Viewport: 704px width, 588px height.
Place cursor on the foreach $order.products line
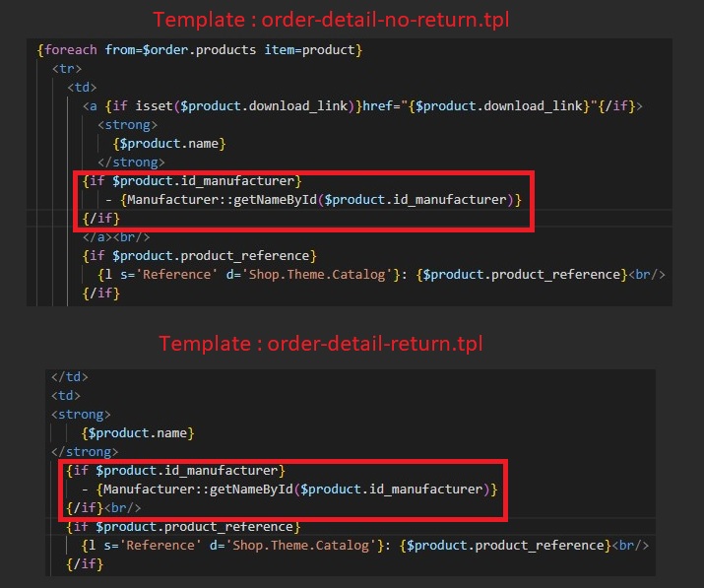click(x=199, y=49)
